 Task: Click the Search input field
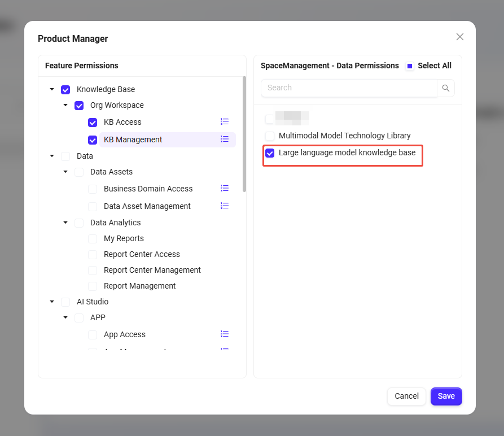349,88
